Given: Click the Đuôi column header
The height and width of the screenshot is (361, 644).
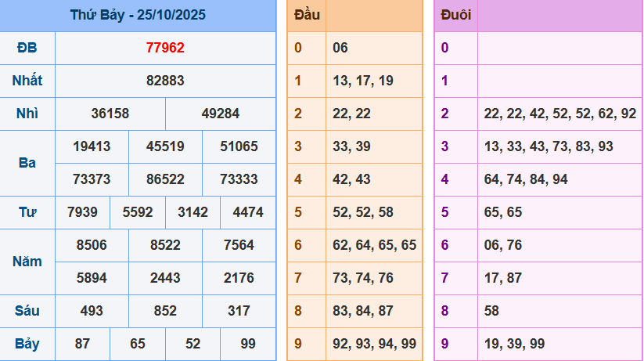Looking at the screenshot, I should (x=455, y=15).
